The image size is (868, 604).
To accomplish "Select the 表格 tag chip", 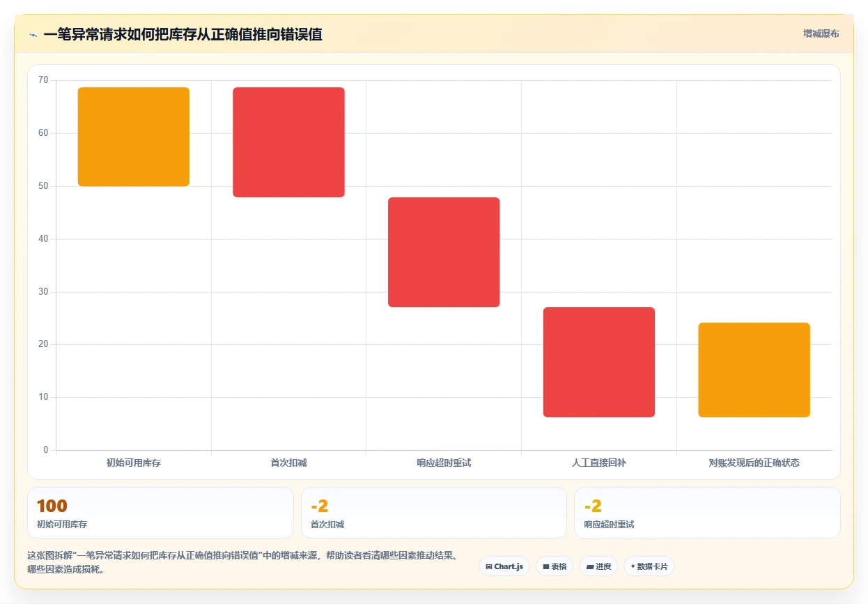I will click(555, 566).
